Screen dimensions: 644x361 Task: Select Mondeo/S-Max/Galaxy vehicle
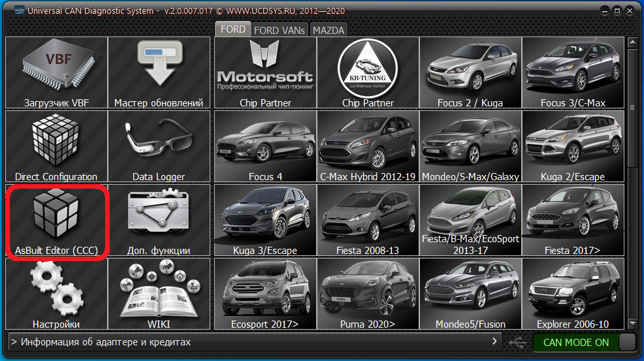[471, 146]
